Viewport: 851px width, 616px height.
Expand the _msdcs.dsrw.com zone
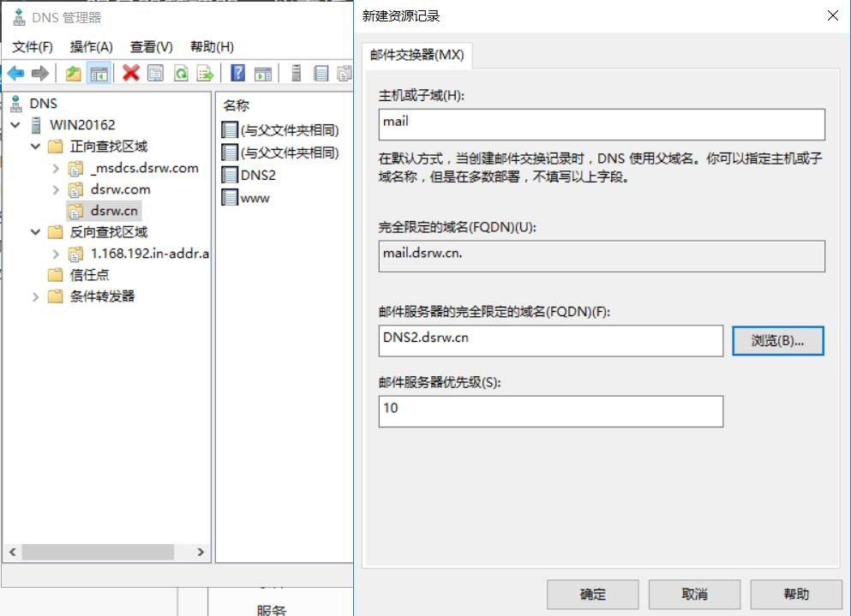coord(56,168)
